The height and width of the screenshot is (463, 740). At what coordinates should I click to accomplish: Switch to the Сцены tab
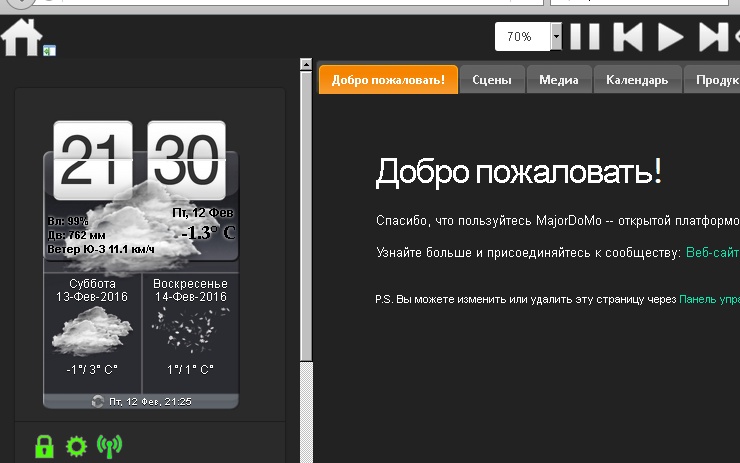point(492,80)
